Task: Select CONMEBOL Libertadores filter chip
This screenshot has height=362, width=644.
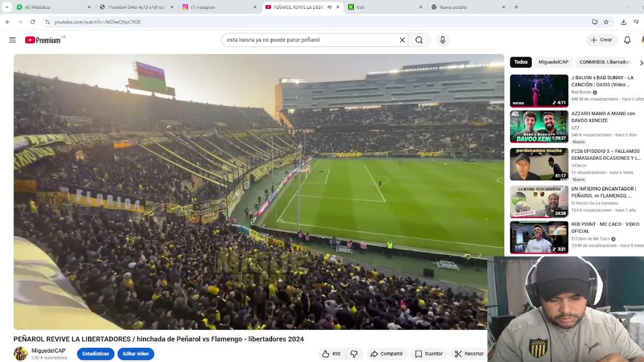Action: (x=605, y=62)
